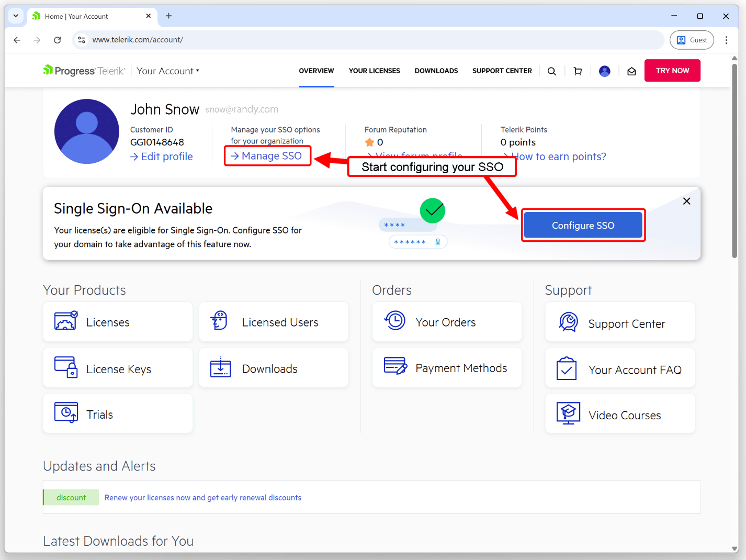This screenshot has width=746, height=560.
Task: Click the Your Account FAQ clipboard icon
Action: 567,368
